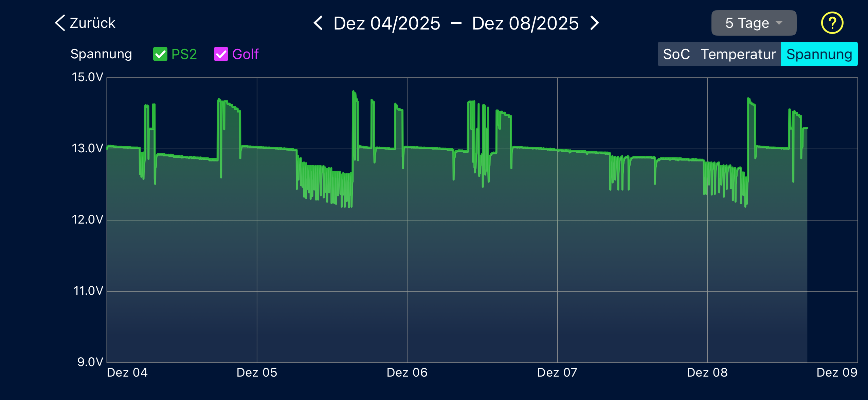Image resolution: width=868 pixels, height=400 pixels.
Task: Click the 13.0V gridline label
Action: [87, 148]
